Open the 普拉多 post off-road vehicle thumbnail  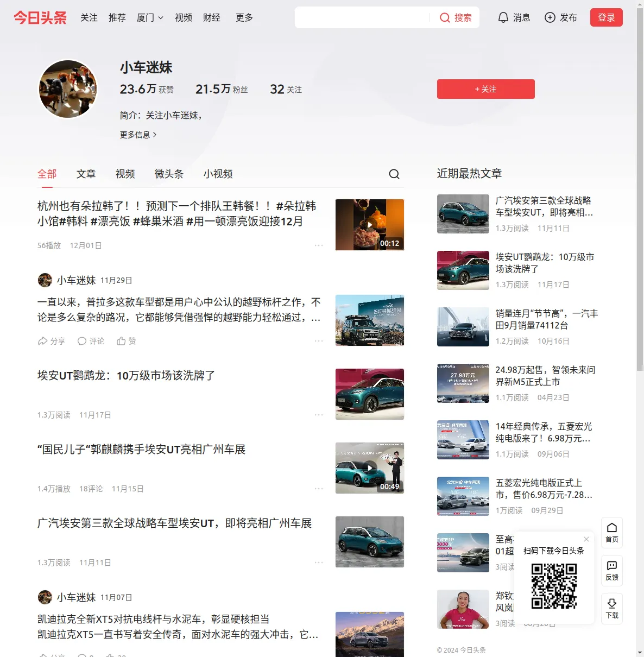tap(370, 320)
